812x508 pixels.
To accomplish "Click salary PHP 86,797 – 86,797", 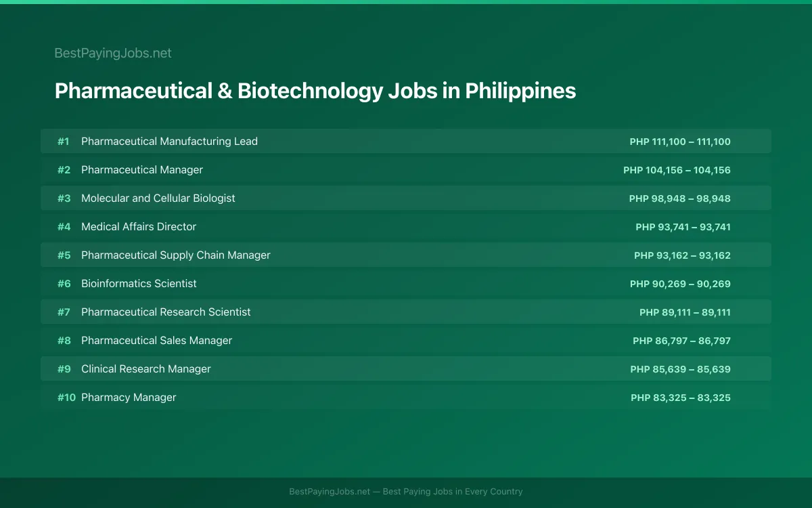I will tap(681, 341).
